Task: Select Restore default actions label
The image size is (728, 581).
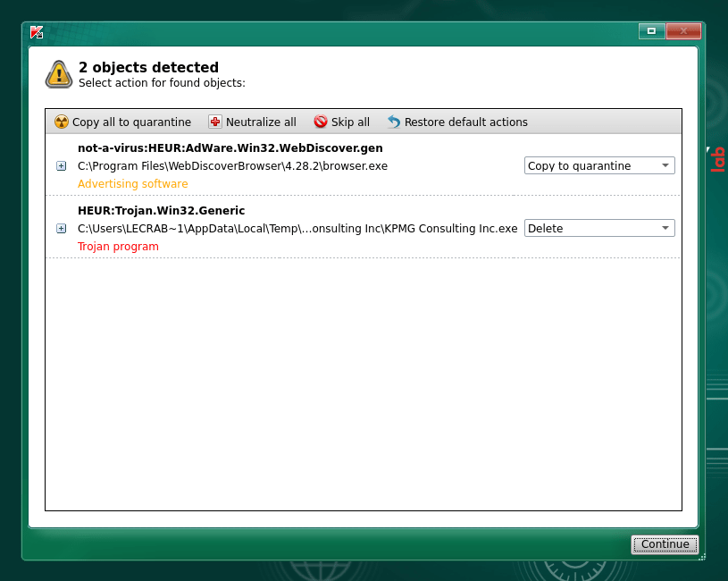Action: click(x=465, y=122)
